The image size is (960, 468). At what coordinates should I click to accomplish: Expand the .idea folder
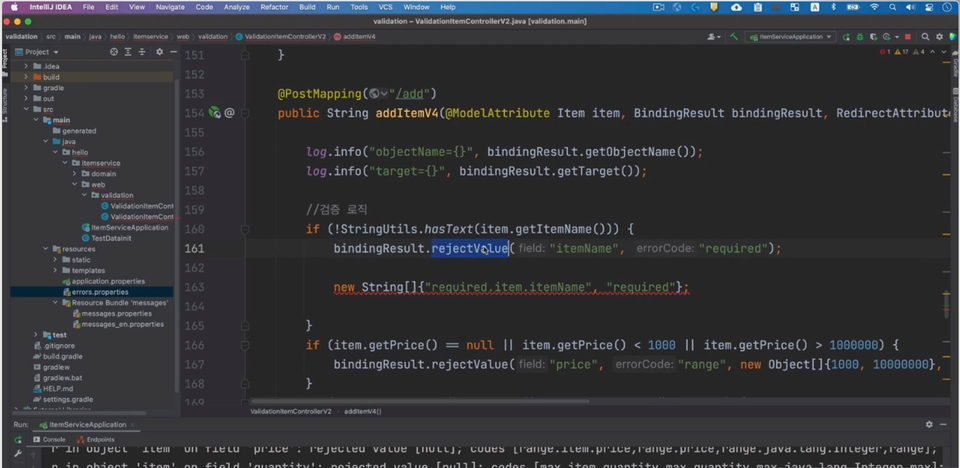coord(26,66)
